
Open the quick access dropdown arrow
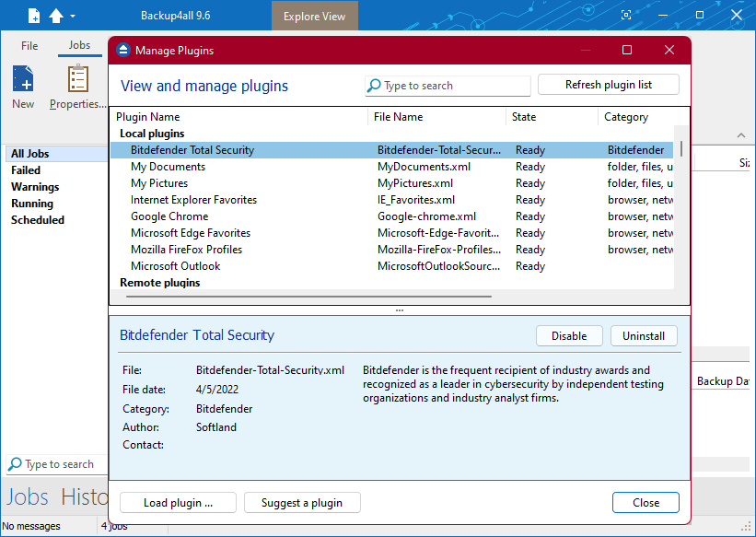(x=73, y=16)
